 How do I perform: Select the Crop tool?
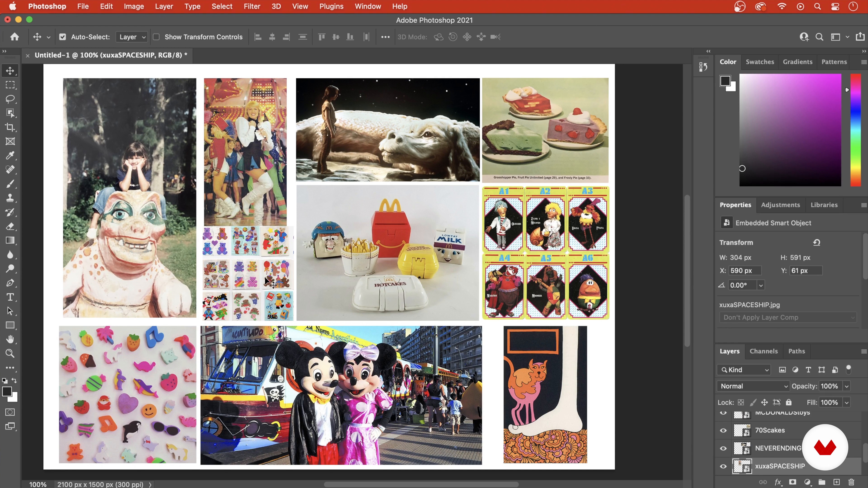10,127
